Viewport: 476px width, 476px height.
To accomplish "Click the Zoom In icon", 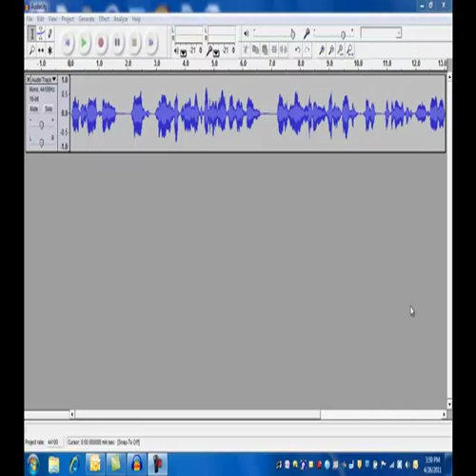I will (x=322, y=50).
